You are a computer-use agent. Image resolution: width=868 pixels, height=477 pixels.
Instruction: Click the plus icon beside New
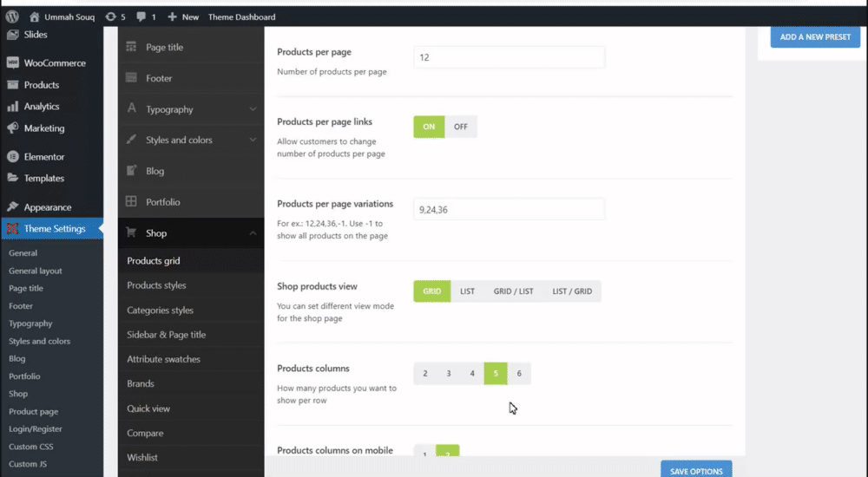[172, 16]
